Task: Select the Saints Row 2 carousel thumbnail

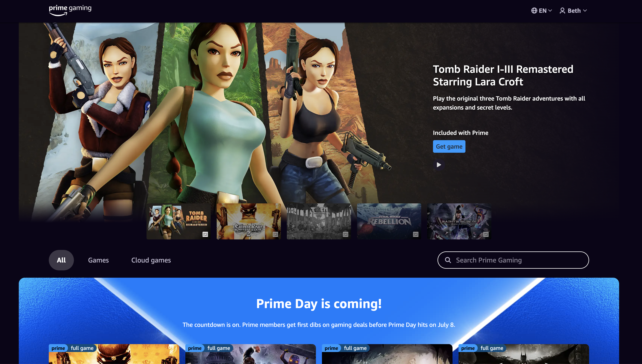Action: pyautogui.click(x=249, y=221)
